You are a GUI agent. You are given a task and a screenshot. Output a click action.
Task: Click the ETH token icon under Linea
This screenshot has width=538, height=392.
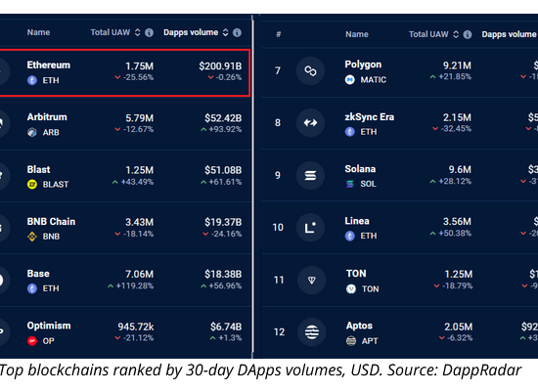tap(350, 236)
